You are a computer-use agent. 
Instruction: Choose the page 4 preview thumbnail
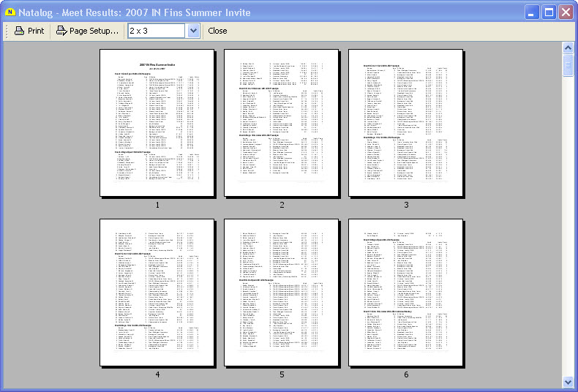pyautogui.click(x=157, y=293)
